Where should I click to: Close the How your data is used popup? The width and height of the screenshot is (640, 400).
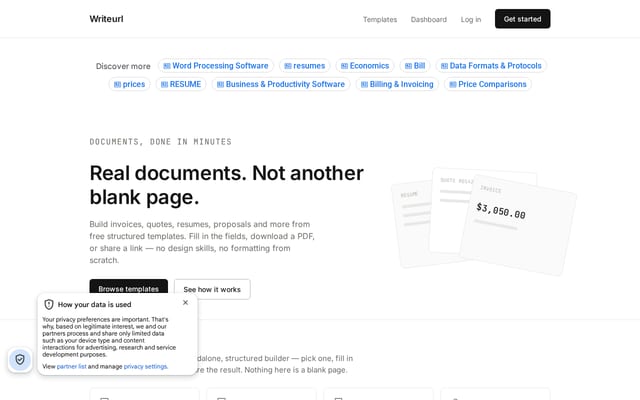(x=185, y=302)
